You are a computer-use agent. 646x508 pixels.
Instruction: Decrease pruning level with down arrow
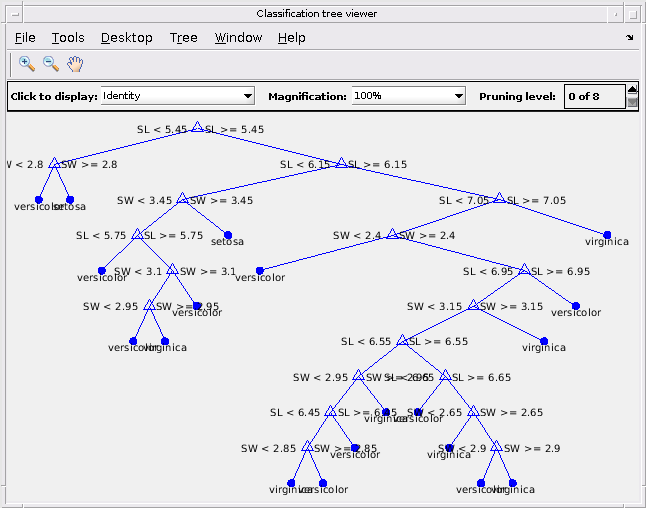click(632, 102)
